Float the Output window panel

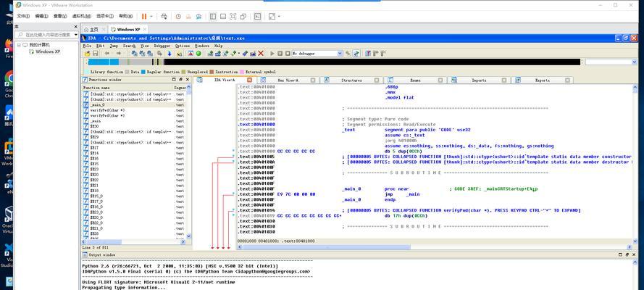pyautogui.click(x=627, y=254)
